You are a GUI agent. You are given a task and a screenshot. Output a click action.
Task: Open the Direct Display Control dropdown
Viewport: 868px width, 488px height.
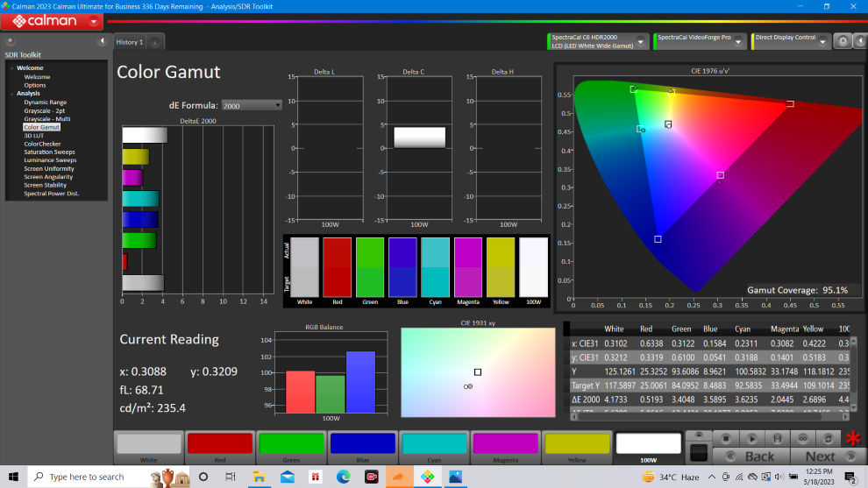click(822, 41)
